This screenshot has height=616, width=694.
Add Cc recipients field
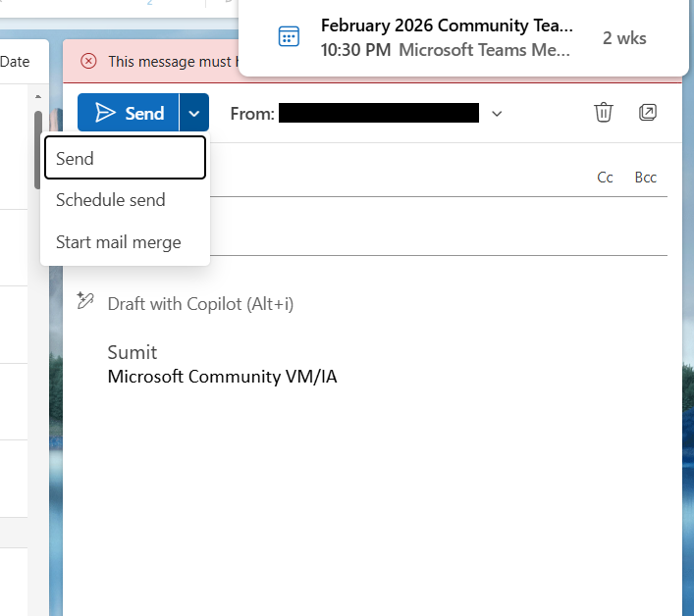pos(605,178)
